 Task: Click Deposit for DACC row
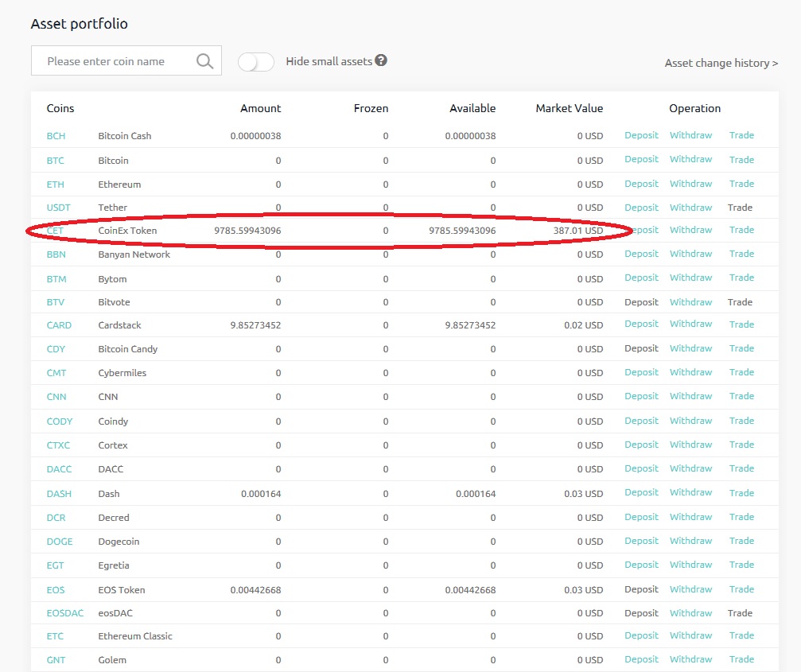coord(641,468)
